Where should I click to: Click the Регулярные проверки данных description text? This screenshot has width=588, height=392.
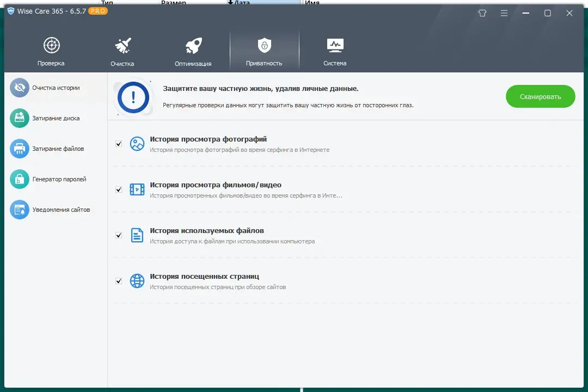(288, 106)
